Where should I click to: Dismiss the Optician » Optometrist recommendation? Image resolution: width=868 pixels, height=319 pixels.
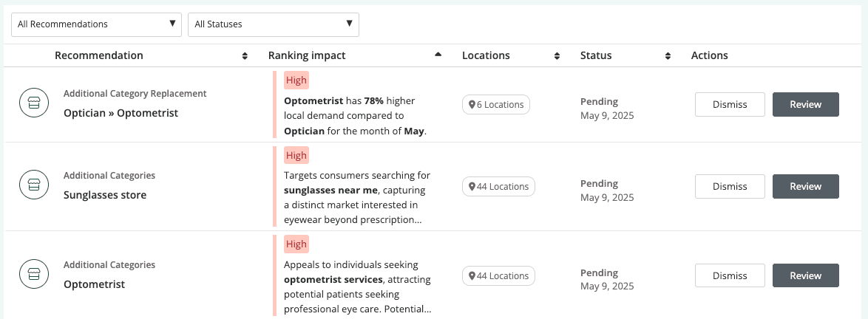pyautogui.click(x=730, y=105)
